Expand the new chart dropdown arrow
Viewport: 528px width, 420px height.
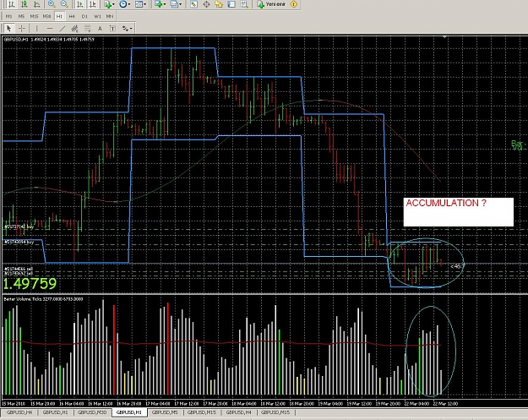coord(165,4)
